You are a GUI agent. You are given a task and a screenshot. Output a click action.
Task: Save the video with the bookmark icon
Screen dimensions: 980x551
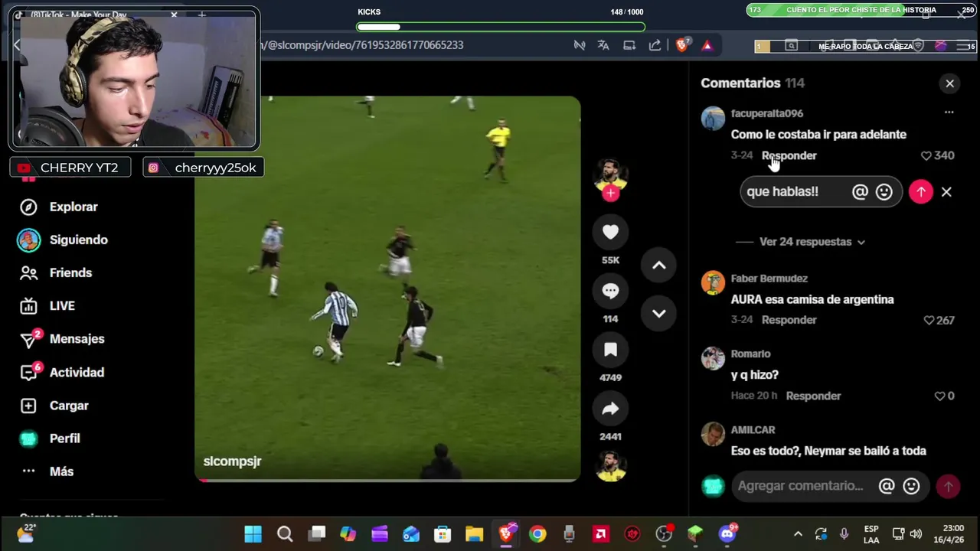pyautogui.click(x=610, y=350)
